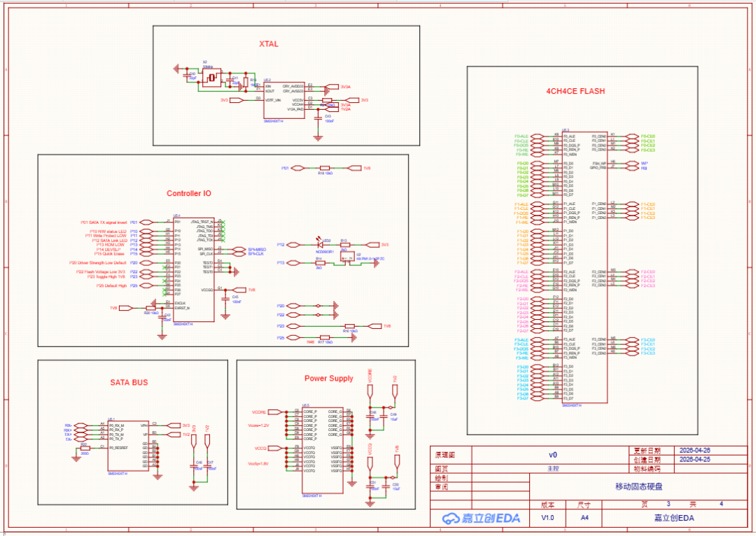The image size is (756, 536).
Task: Select the F0-CE0 net label
Action: [647, 136]
